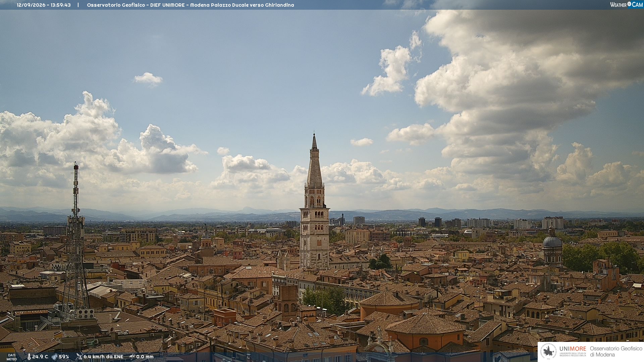Screen dimensions: 644x362
Task: Click the UNIMORE university crest emblem
Action: click(548, 352)
